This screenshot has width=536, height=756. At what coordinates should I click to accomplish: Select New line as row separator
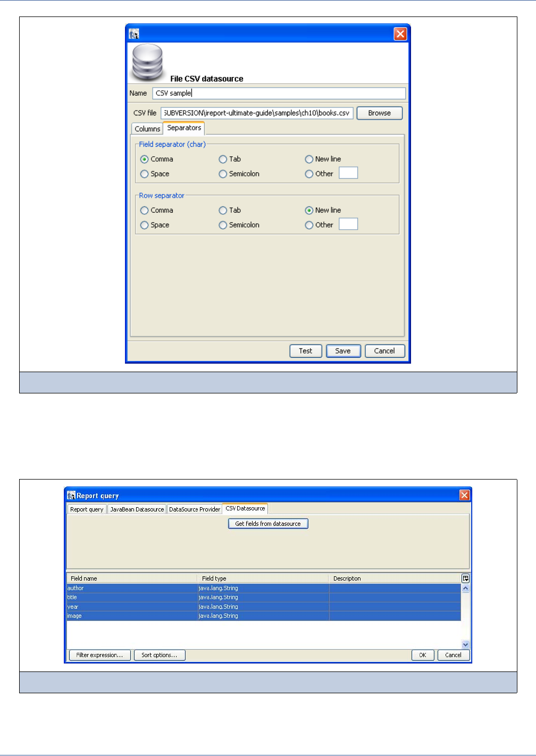323,211
